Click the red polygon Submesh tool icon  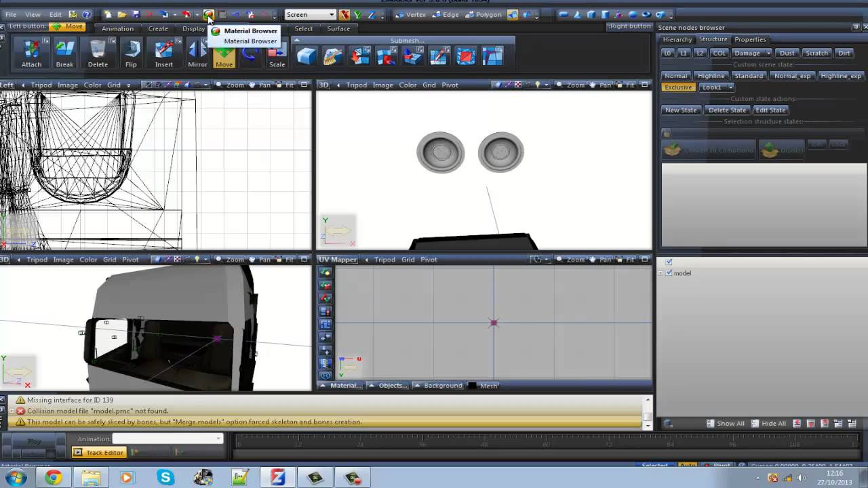click(465, 56)
